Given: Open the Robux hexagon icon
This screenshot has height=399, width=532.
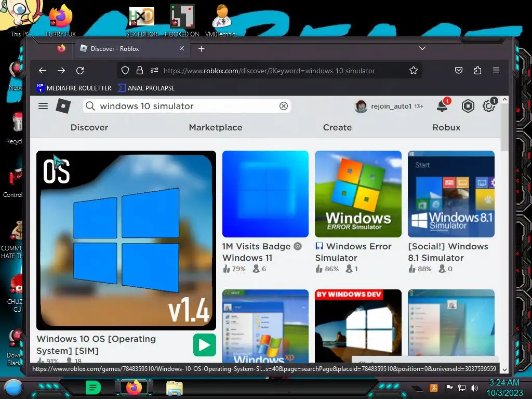Looking at the screenshot, I should pyautogui.click(x=468, y=106).
